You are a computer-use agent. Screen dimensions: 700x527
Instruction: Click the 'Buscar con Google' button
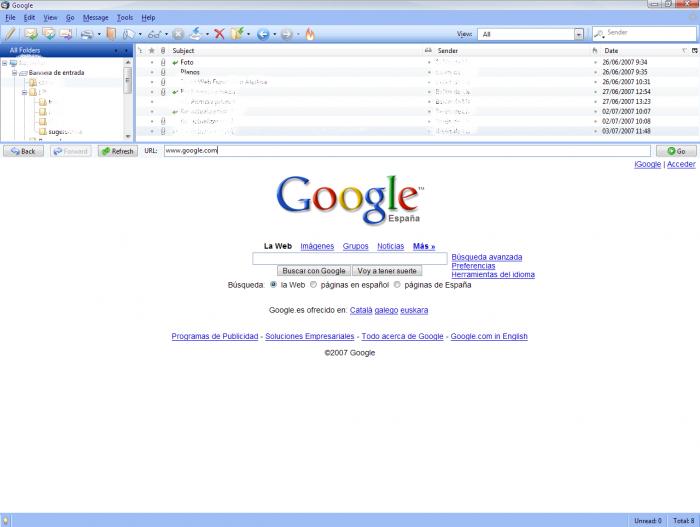click(x=314, y=271)
